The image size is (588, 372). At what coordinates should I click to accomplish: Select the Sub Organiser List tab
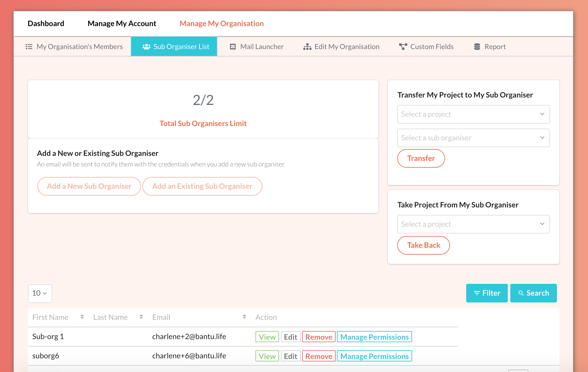click(x=174, y=47)
